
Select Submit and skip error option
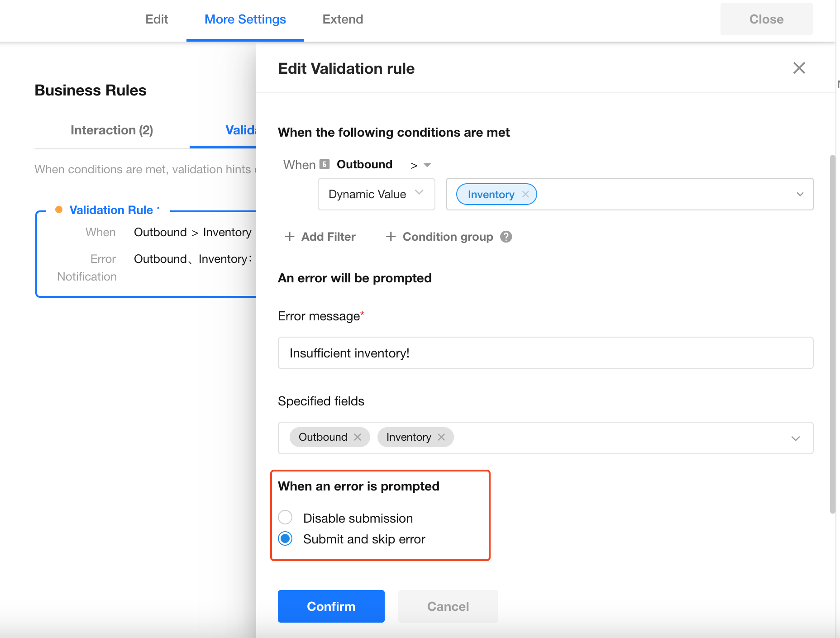286,539
